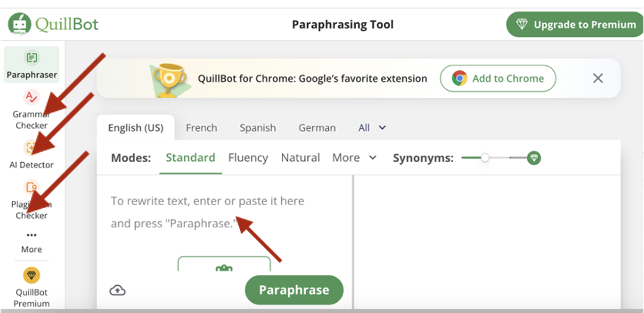
Task: Open the Grammar Checker sidebar tool
Action: (31, 110)
